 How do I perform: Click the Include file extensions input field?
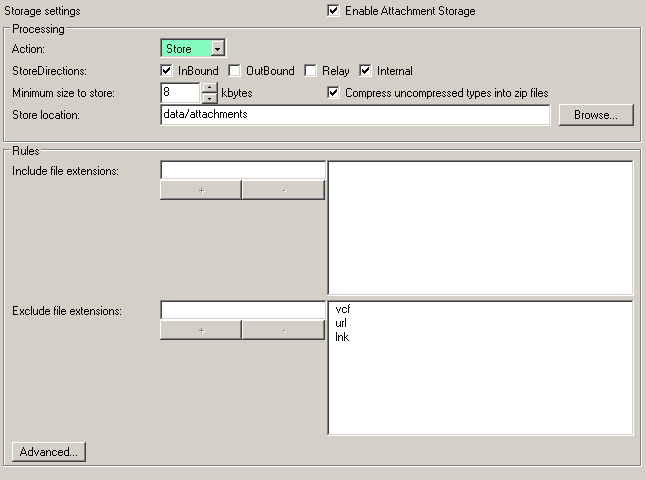[242, 171]
